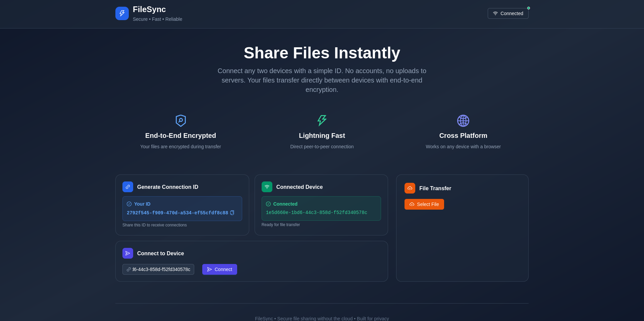
Task: Click the blue link icon beside Generate Connection ID
Action: click(x=128, y=187)
